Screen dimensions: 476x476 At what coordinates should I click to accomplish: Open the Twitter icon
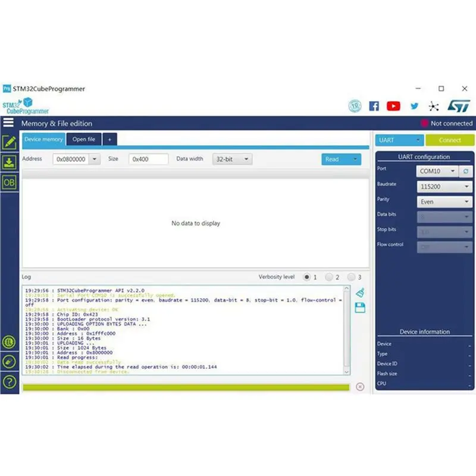click(x=414, y=106)
